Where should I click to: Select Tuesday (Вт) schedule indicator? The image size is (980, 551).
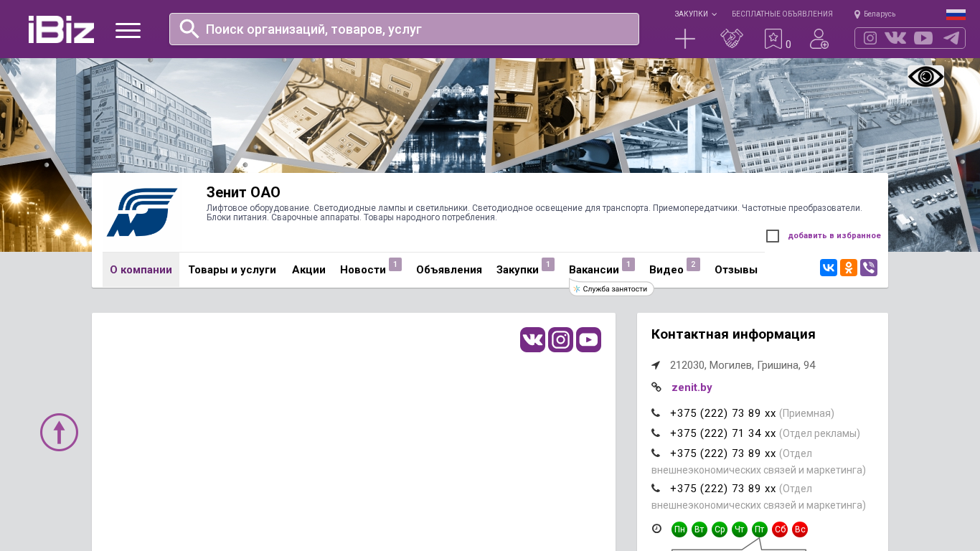click(699, 529)
